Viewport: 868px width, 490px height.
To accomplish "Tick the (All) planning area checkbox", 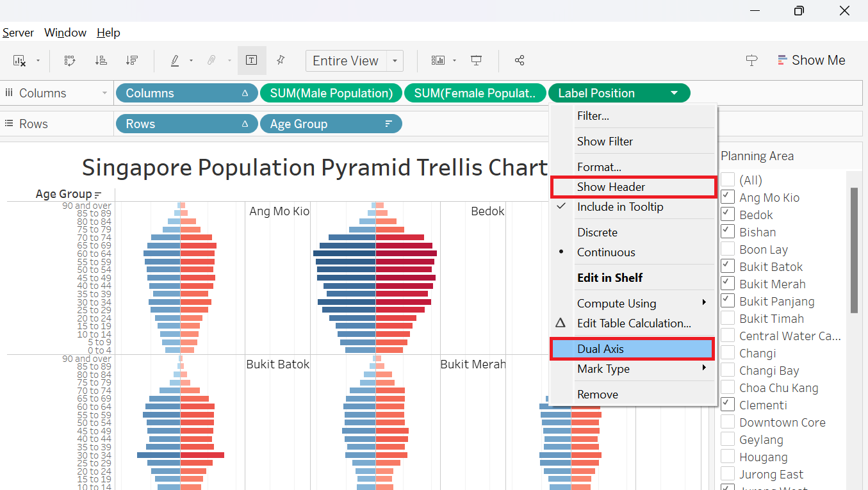I will (x=728, y=180).
